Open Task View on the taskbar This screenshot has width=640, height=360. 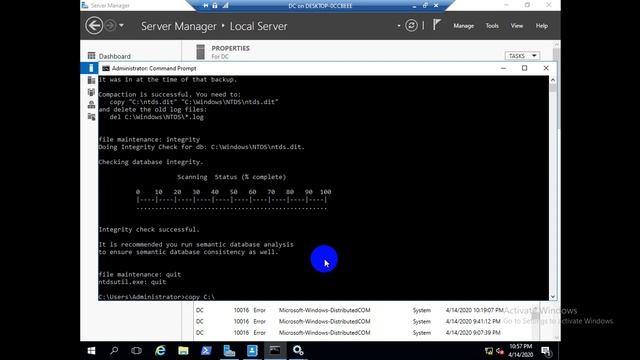(x=136, y=350)
